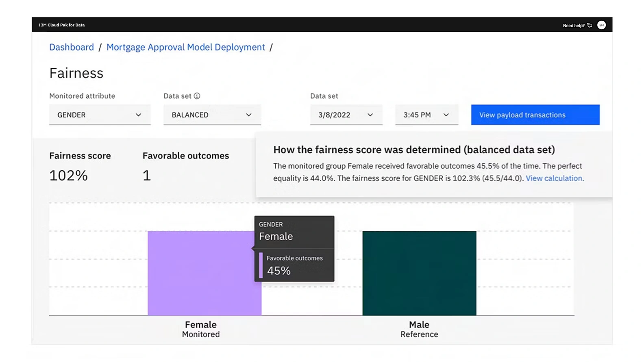Click the 102% fairness score value

(68, 176)
